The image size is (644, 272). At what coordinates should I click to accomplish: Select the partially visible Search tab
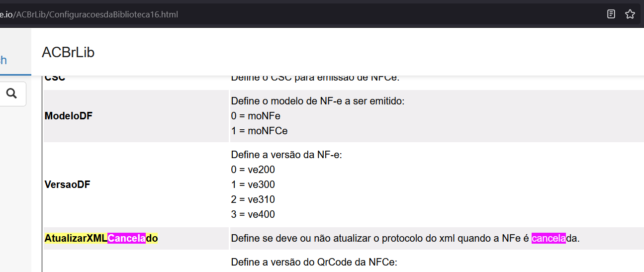[x=3, y=61]
